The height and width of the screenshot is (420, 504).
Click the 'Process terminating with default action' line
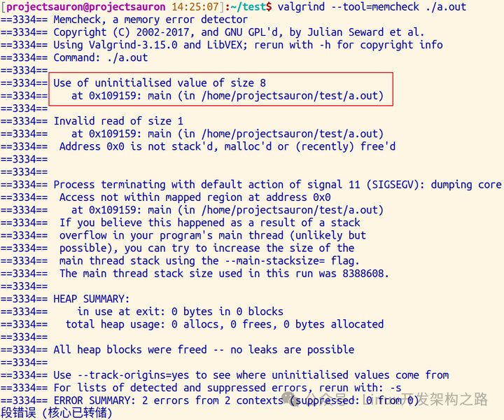pos(277,185)
